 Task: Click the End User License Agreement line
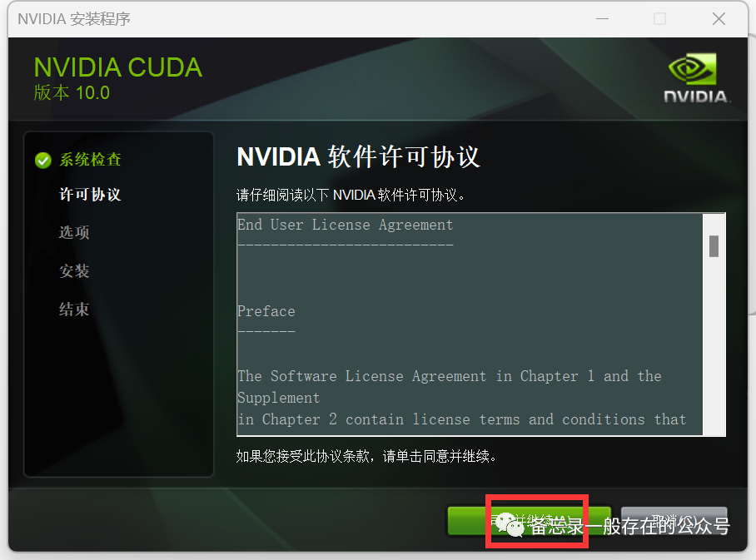pos(346,225)
